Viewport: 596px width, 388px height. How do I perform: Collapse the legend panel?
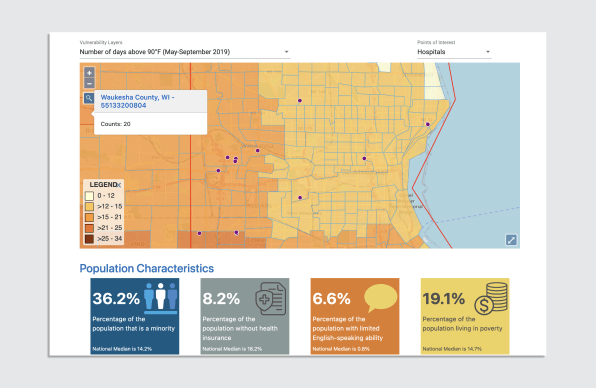tap(119, 185)
